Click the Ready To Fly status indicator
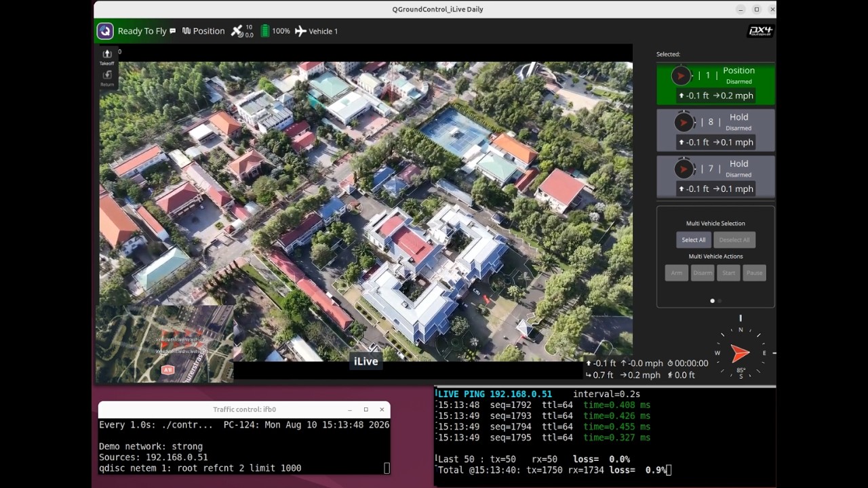Image resolution: width=868 pixels, height=488 pixels. coord(142,31)
